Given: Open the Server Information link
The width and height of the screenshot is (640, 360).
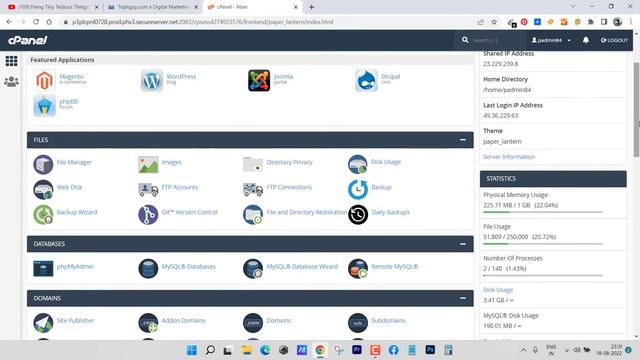Looking at the screenshot, I should tap(509, 157).
